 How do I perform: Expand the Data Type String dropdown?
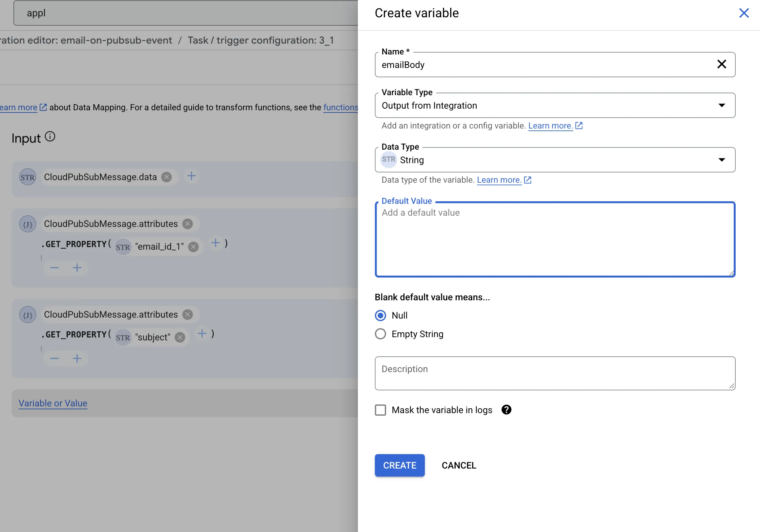555,160
